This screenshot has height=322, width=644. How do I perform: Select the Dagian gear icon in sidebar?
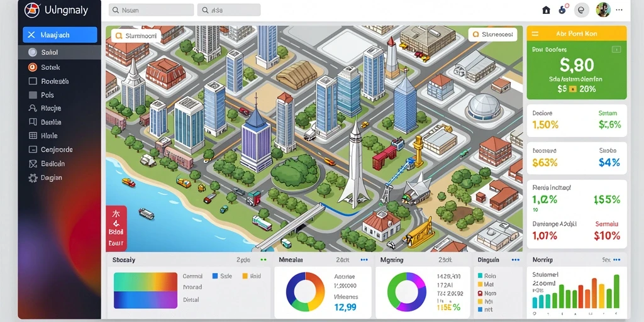click(x=33, y=178)
